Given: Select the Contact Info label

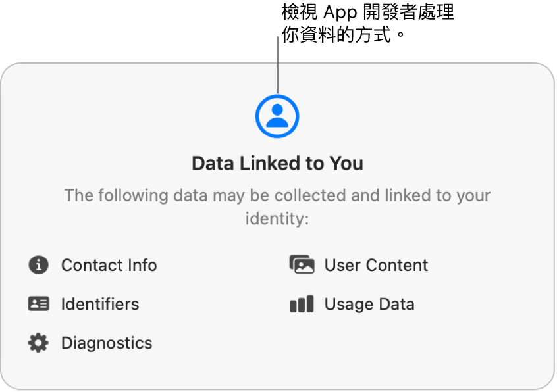Looking at the screenshot, I should coord(109,265).
